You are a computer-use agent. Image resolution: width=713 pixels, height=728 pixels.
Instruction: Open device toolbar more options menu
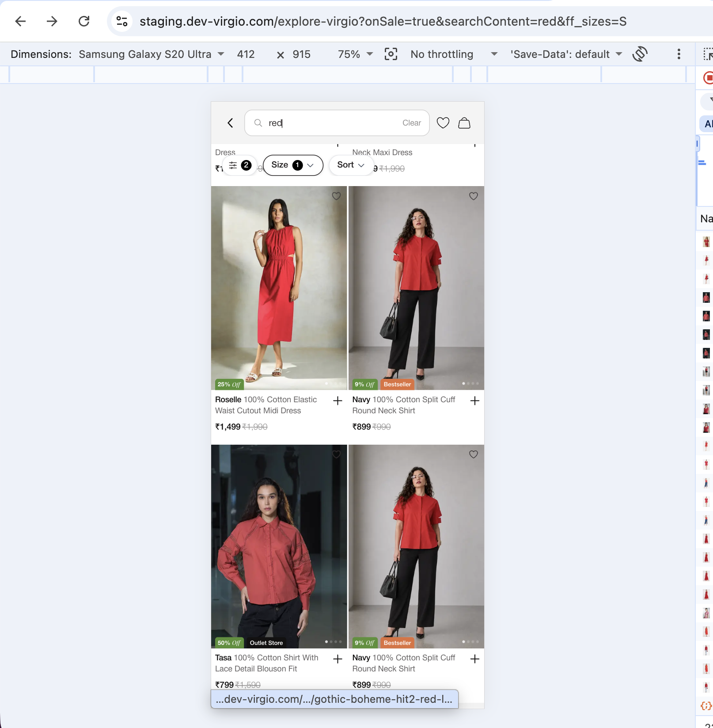coord(679,54)
